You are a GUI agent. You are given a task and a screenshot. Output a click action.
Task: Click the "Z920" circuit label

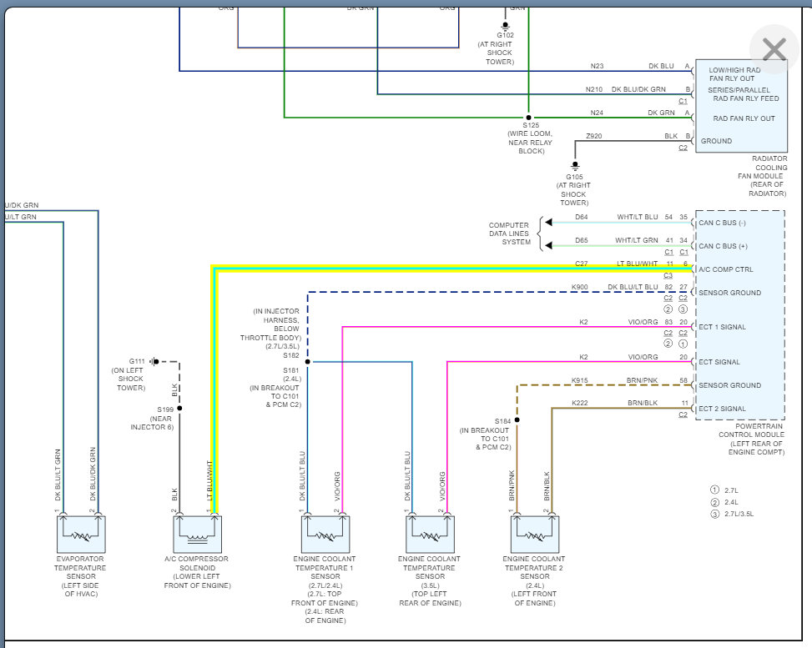(x=594, y=136)
